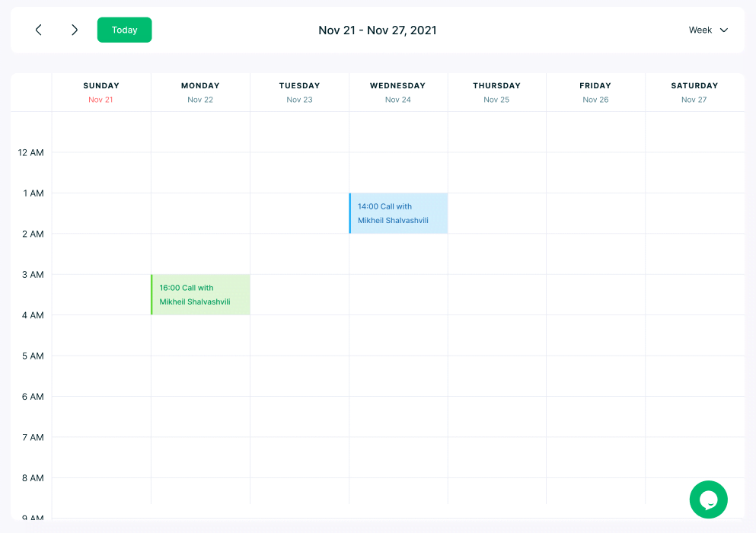Image resolution: width=756 pixels, height=533 pixels.
Task: Select the Friday Nov 26 column header
Action: point(595,92)
